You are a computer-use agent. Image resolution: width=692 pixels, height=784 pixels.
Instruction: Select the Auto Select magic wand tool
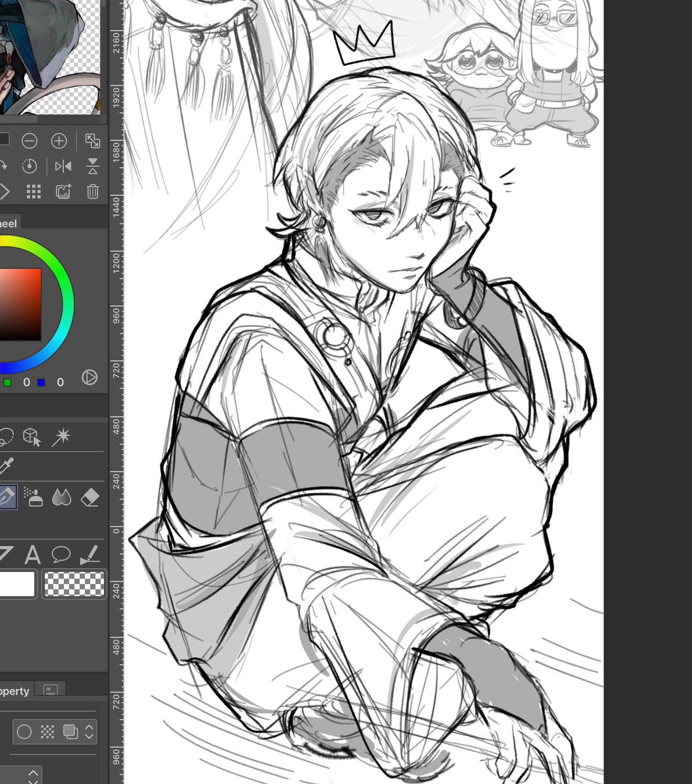pos(61,437)
